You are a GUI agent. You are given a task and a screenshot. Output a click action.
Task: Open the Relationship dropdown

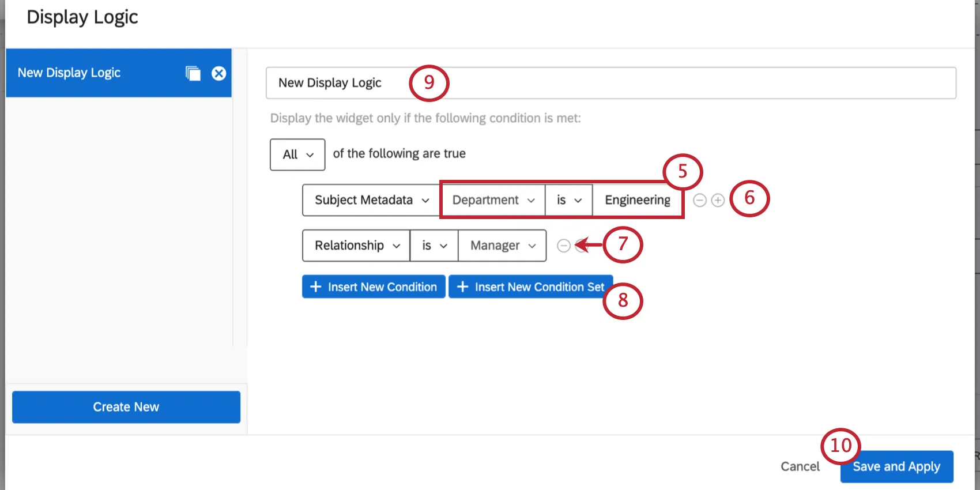click(x=355, y=246)
